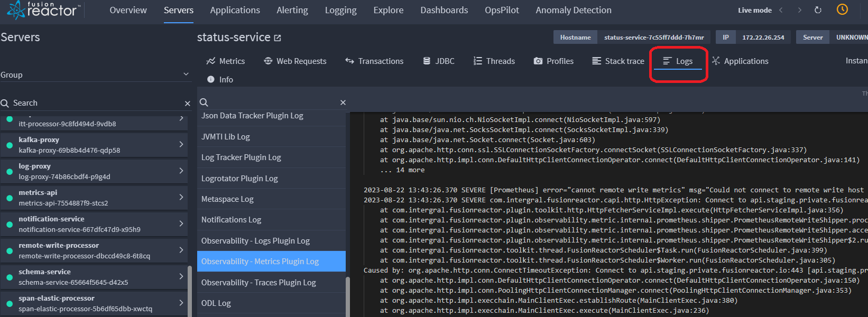Open the Stack trace tab
Viewport: 868px width, 317px height.
click(x=618, y=61)
